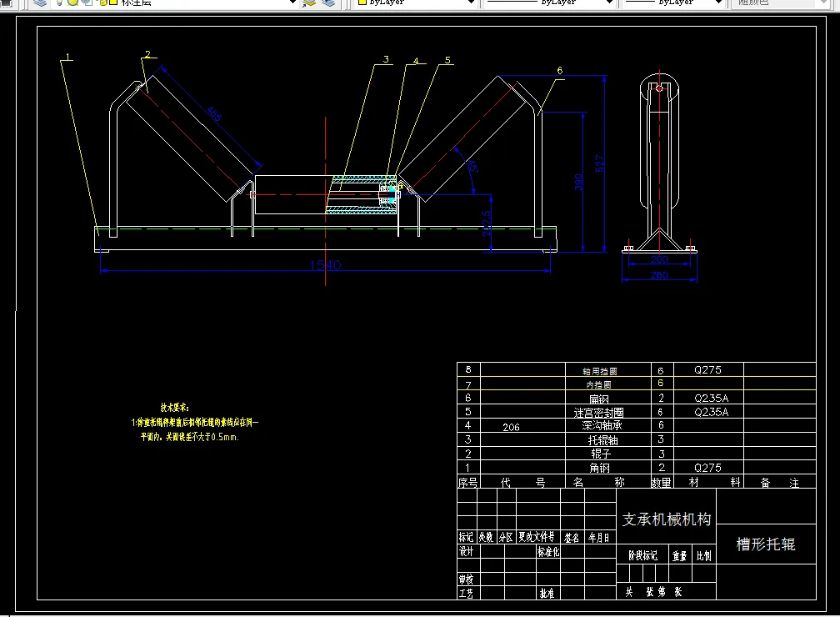
Task: Select the 内挡圈 cell in row 7
Action: (598, 385)
